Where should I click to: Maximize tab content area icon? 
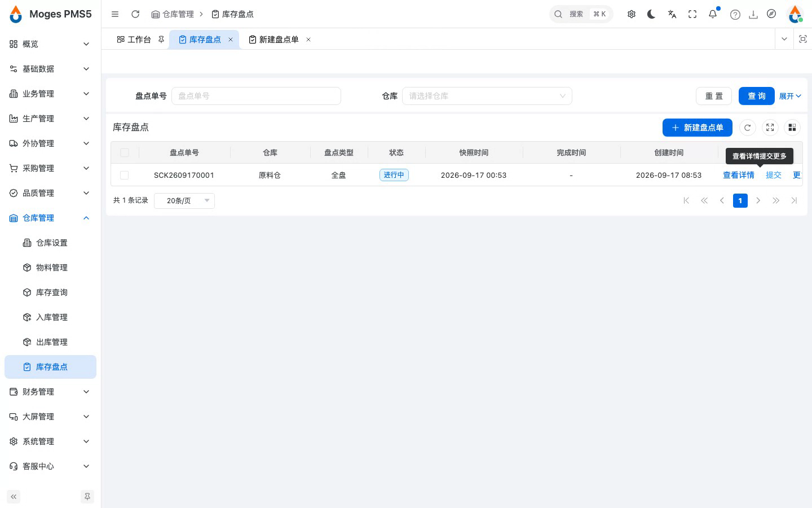[x=803, y=39]
